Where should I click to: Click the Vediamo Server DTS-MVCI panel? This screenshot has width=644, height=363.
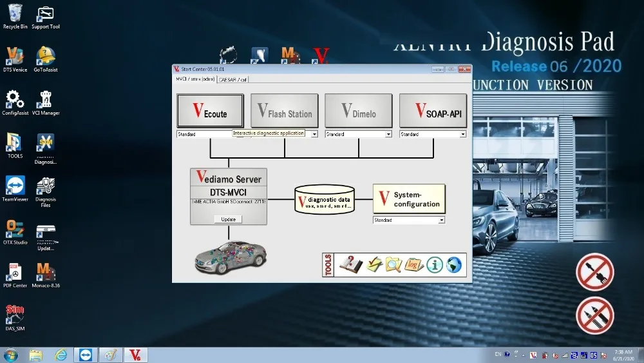point(229,197)
